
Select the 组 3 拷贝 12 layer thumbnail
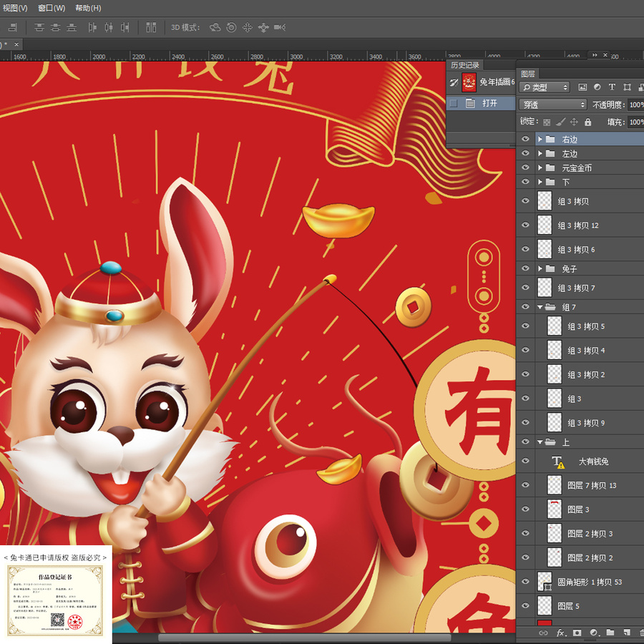(x=545, y=225)
